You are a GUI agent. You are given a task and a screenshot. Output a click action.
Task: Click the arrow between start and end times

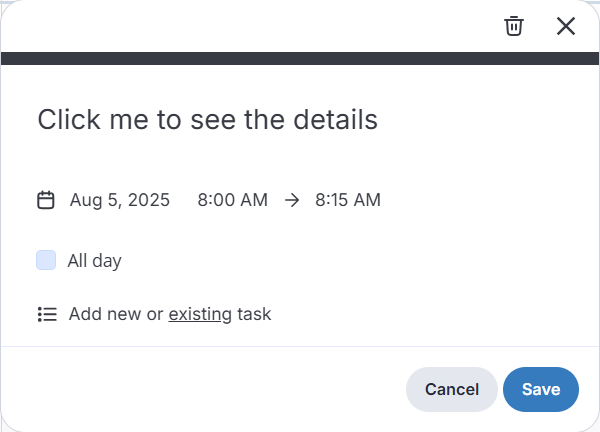pos(292,200)
